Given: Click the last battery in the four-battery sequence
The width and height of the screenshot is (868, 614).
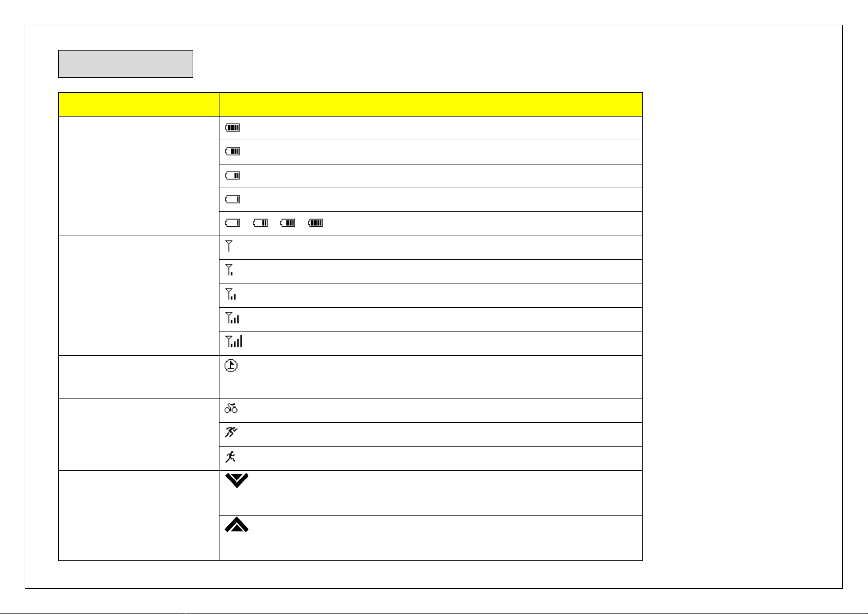Looking at the screenshot, I should [316, 223].
